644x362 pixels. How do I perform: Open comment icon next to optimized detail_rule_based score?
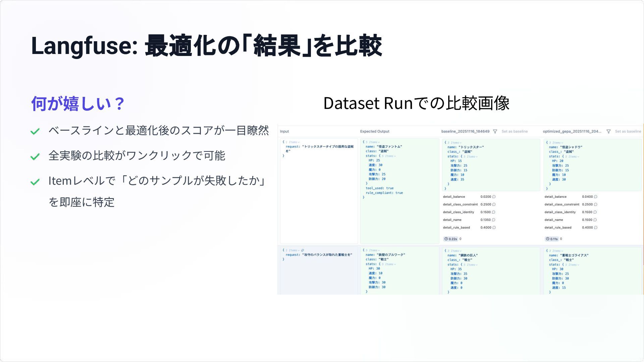(596, 228)
